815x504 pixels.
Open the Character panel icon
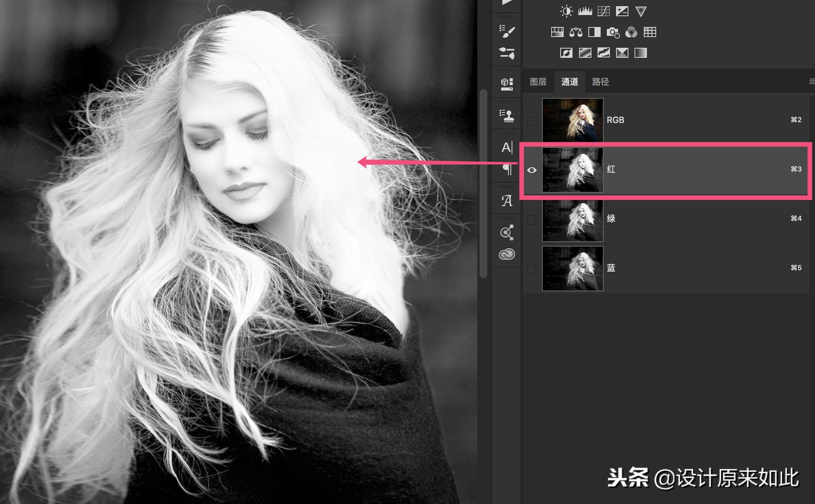click(x=506, y=148)
